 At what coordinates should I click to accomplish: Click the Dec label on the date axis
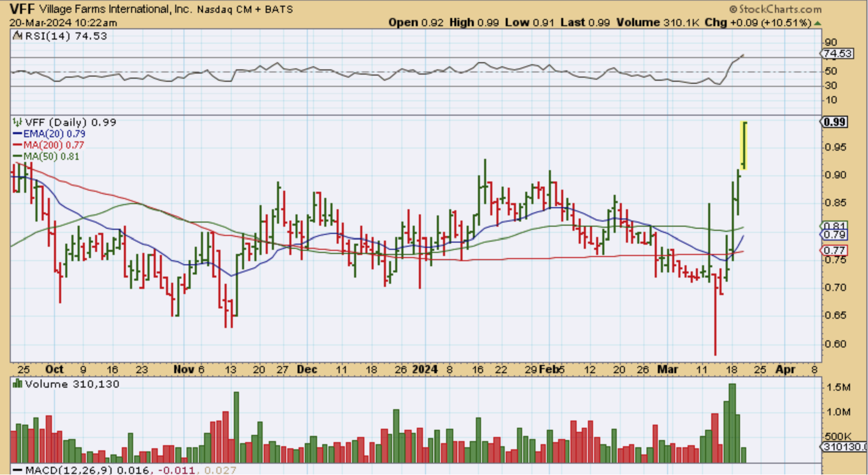307,369
